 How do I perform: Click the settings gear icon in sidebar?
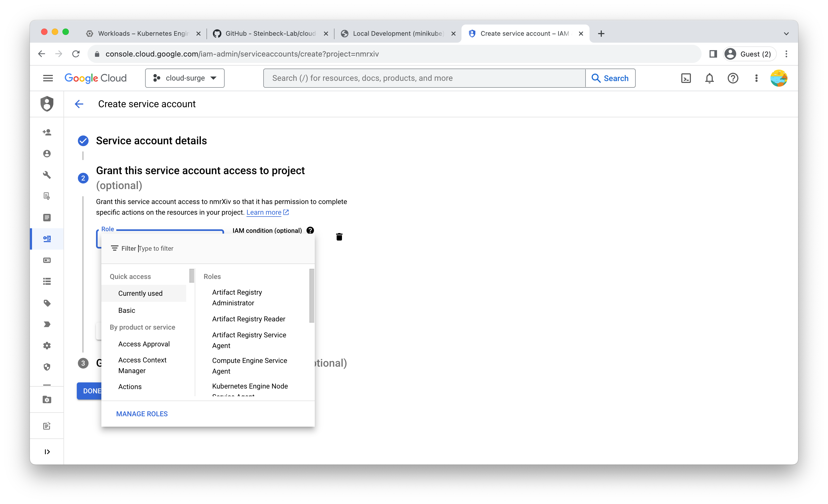(47, 345)
